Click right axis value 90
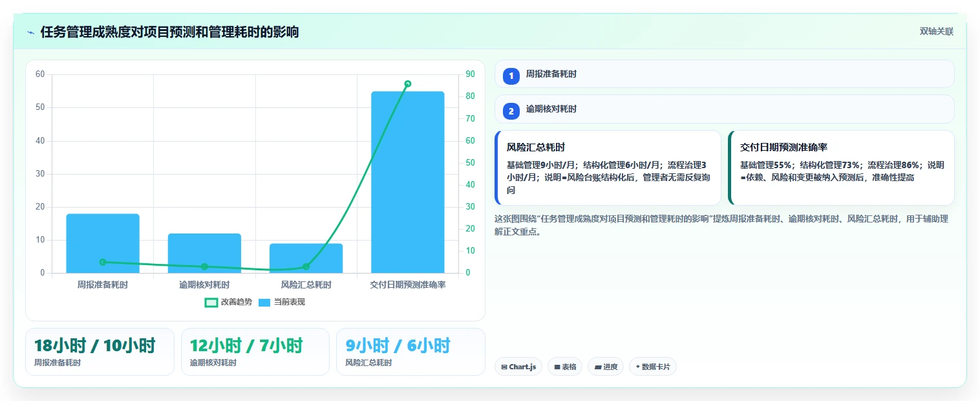The image size is (980, 401). 470,74
